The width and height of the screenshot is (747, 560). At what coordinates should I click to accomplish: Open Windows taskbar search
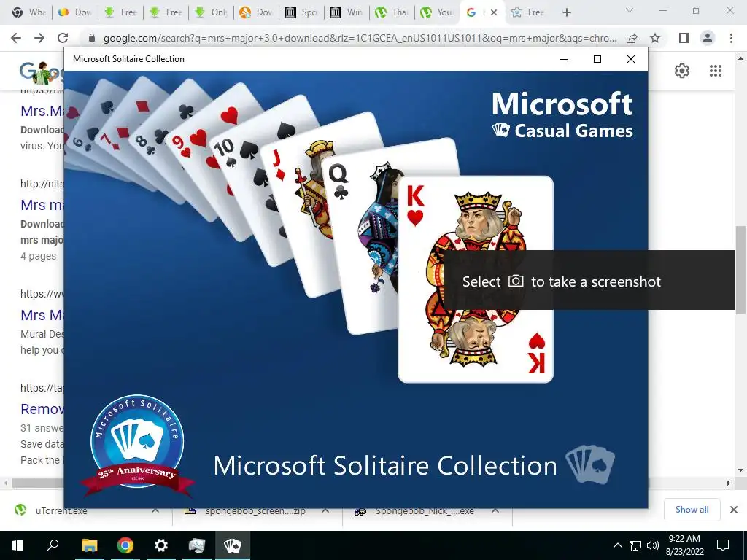coord(53,545)
